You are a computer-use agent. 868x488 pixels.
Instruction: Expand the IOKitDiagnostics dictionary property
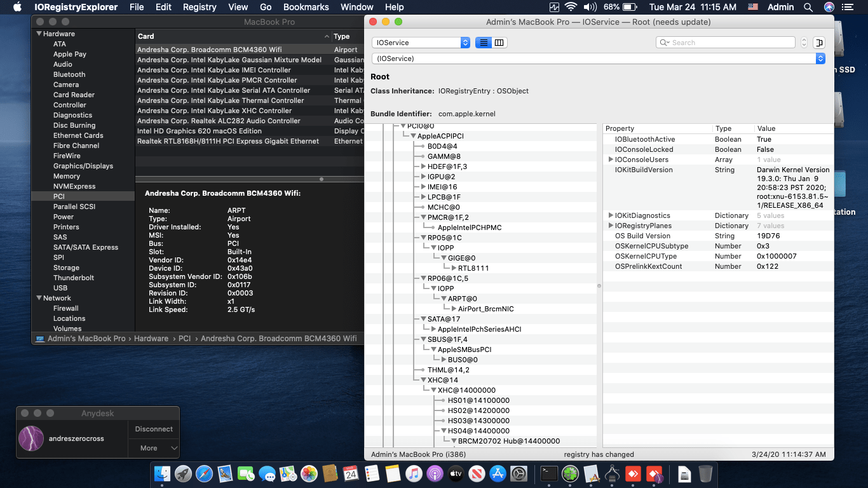(611, 215)
